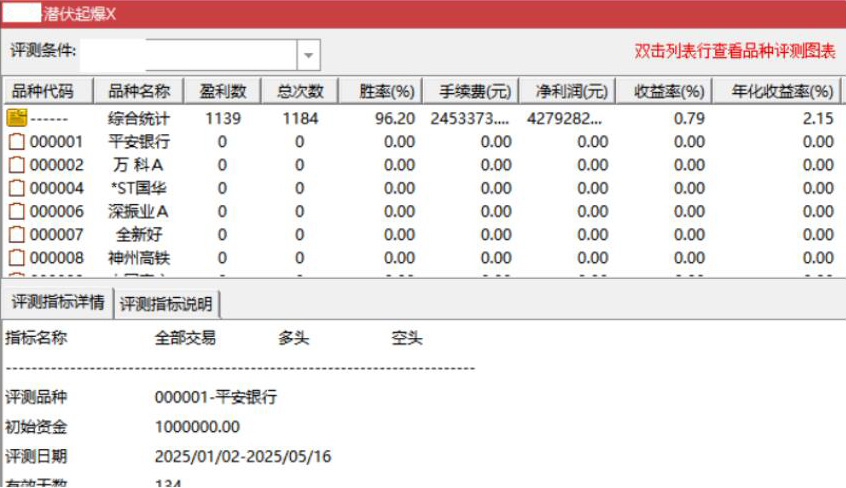Click the 多头 column label
Image resolution: width=846 pixels, height=488 pixels.
[x=294, y=338]
